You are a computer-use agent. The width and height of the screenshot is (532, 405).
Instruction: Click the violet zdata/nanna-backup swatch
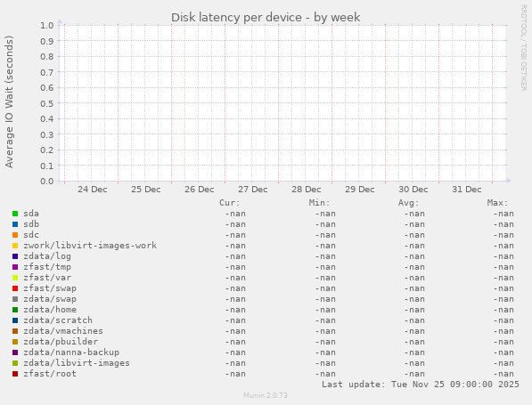[15, 352]
